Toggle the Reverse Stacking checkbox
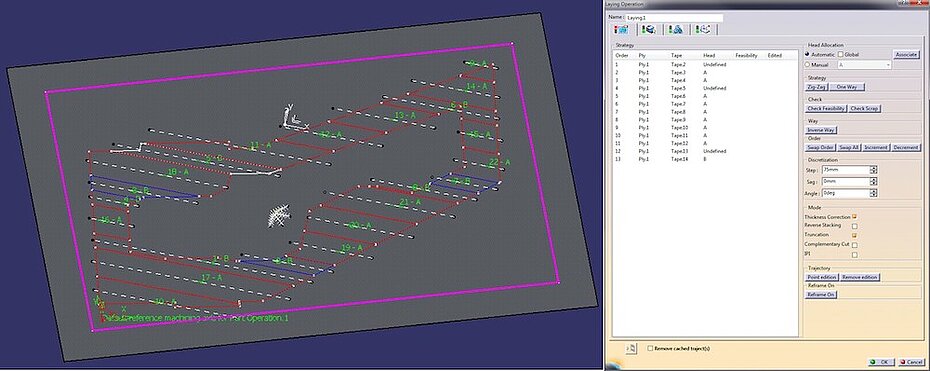This screenshot has width=930, height=371. (x=855, y=226)
